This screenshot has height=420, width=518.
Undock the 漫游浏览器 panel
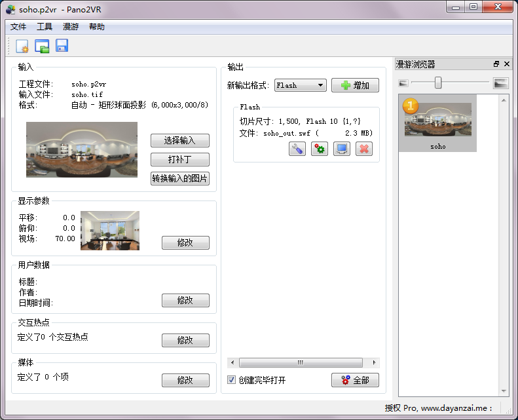[496, 64]
